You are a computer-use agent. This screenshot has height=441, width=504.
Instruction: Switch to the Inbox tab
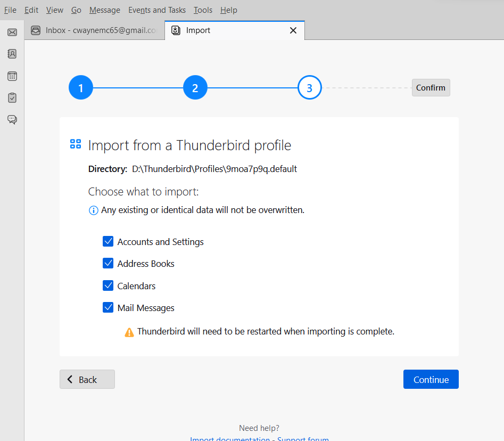coord(95,30)
